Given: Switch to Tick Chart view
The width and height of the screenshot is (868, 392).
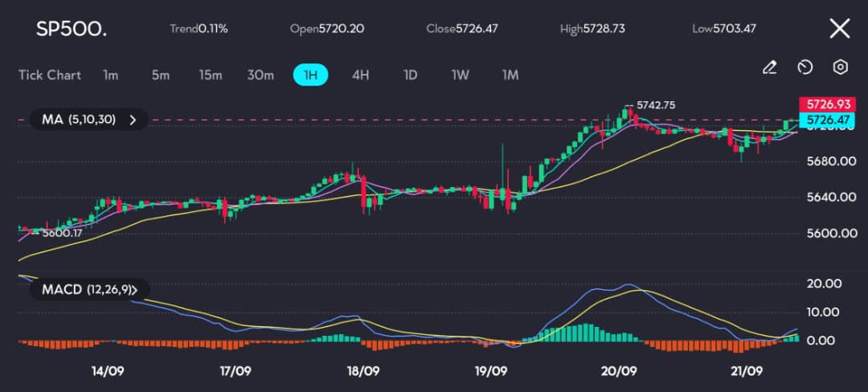Looking at the screenshot, I should click(49, 76).
